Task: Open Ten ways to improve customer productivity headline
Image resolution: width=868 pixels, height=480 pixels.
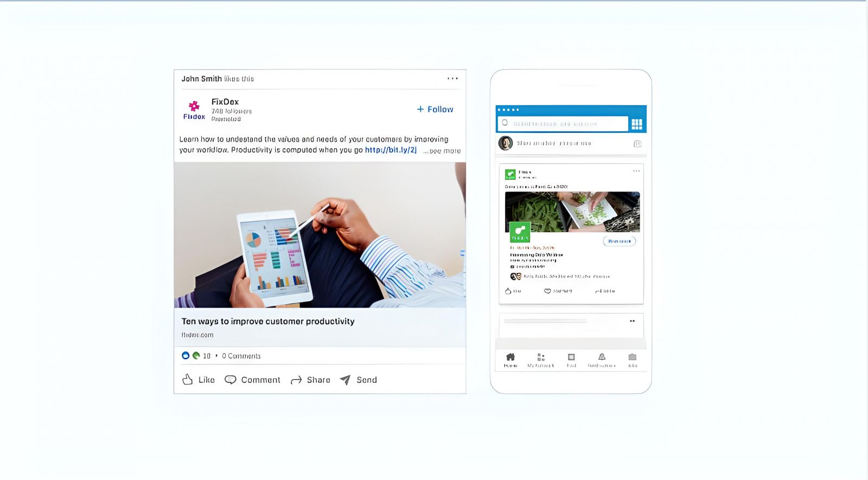Action: point(268,321)
